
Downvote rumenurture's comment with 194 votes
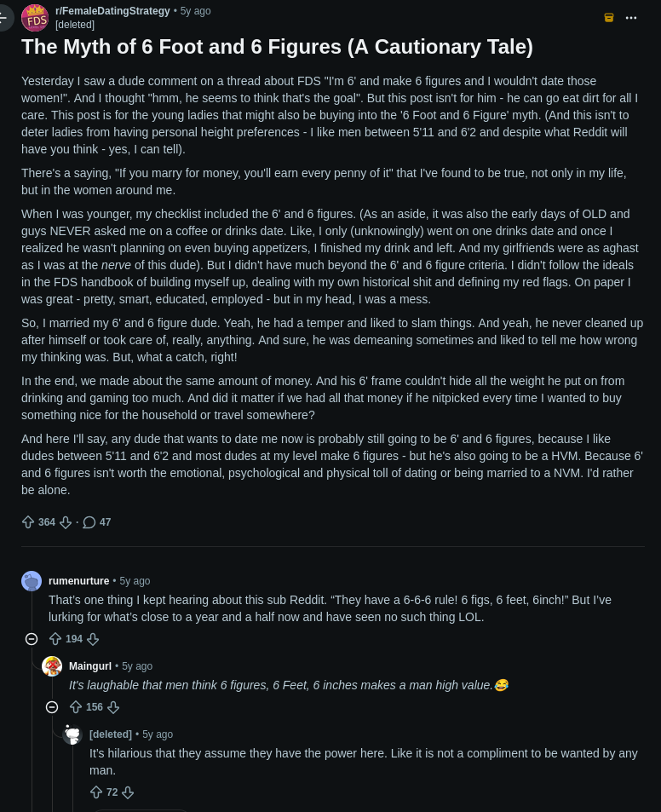(93, 639)
